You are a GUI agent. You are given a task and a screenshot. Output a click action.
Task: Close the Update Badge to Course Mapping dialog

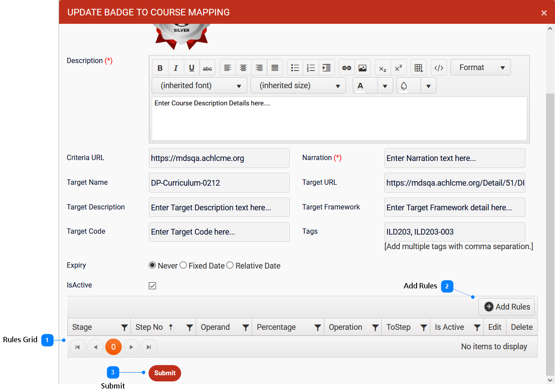(x=544, y=13)
